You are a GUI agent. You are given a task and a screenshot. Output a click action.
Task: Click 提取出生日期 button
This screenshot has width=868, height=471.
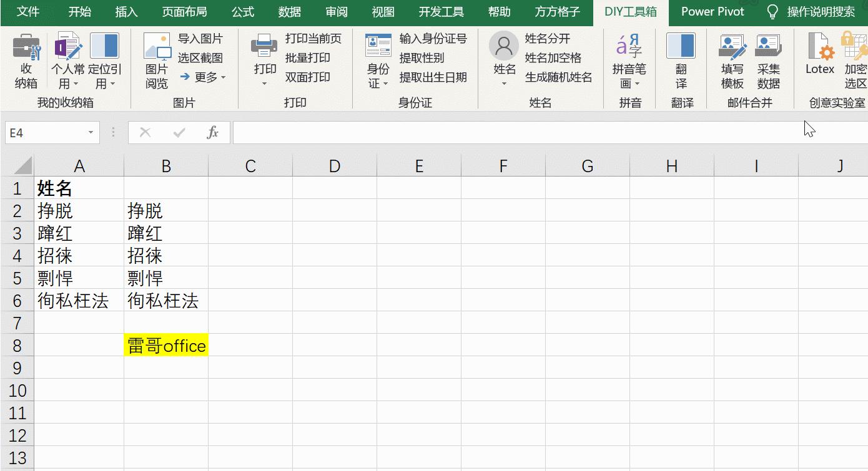433,77
